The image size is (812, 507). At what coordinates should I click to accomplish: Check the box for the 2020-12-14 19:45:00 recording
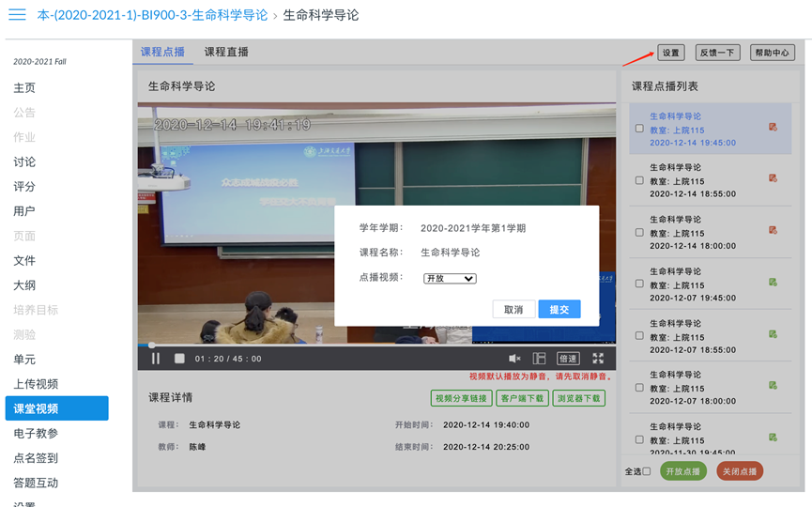[x=639, y=129]
